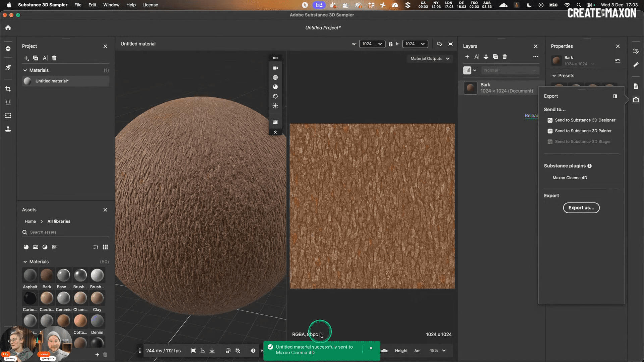644x362 pixels.
Task: Open the display settings globe icon in viewport
Action: (275, 77)
